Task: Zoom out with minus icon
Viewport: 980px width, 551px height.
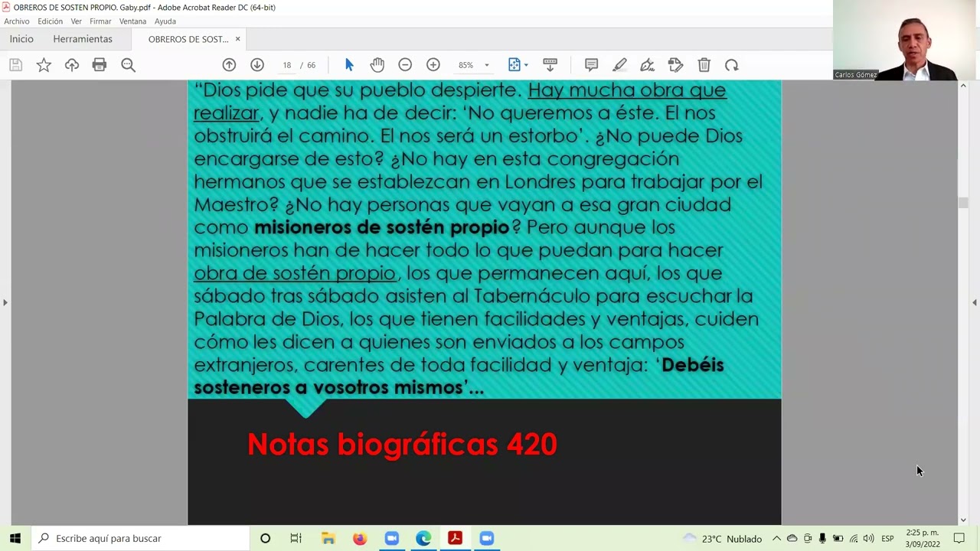Action: (405, 65)
